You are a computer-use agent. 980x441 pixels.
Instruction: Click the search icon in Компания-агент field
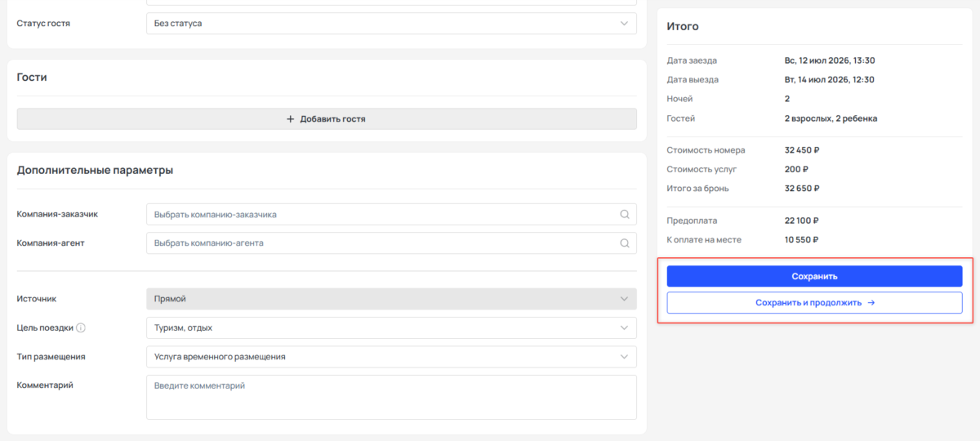pyautogui.click(x=625, y=243)
